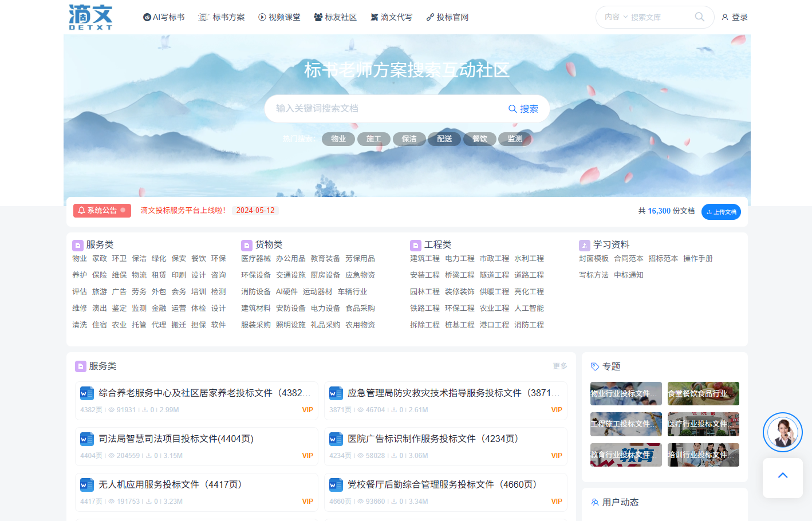Viewport: 812px width, 521px height.
Task: Open AI写标书 in the top navigation
Action: (164, 17)
